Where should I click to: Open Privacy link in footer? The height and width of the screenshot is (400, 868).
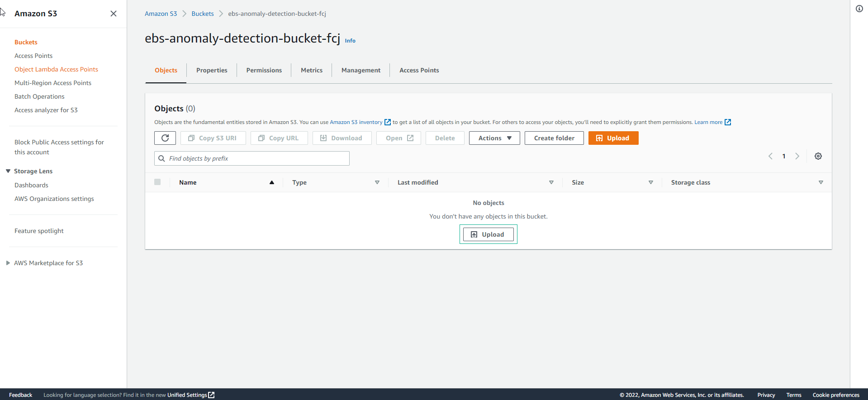766,395
